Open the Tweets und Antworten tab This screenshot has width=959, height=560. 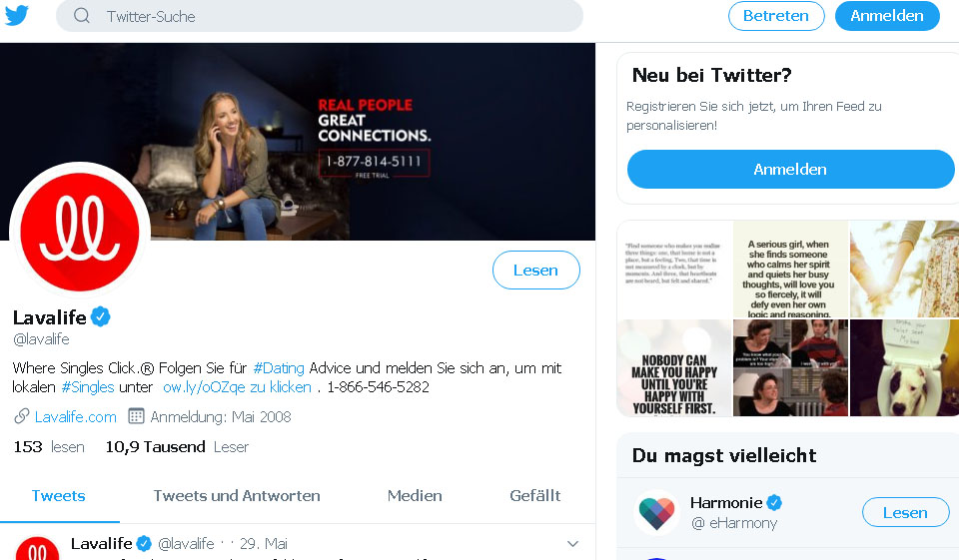(237, 496)
